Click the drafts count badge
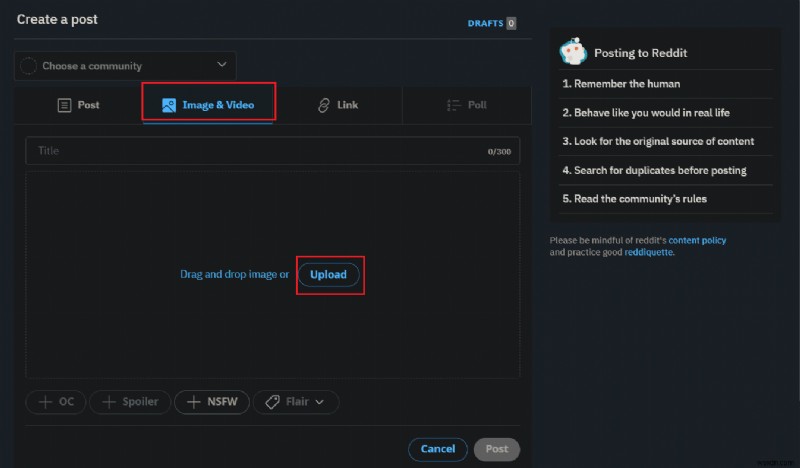This screenshot has height=468, width=800. (x=511, y=23)
